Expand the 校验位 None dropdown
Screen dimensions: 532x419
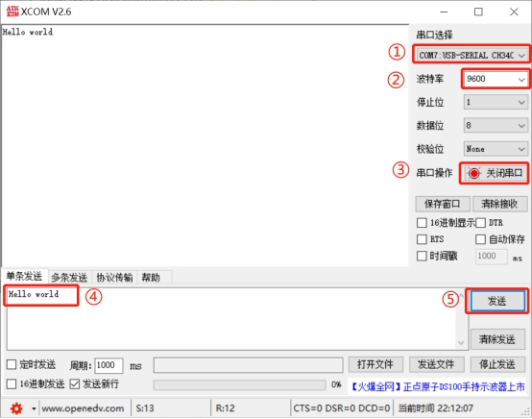pos(496,149)
